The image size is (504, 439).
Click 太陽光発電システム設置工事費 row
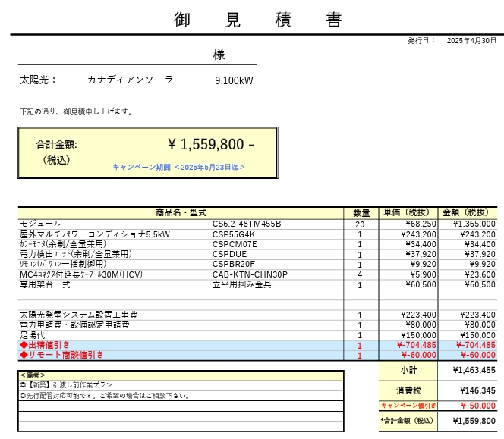coord(79,315)
